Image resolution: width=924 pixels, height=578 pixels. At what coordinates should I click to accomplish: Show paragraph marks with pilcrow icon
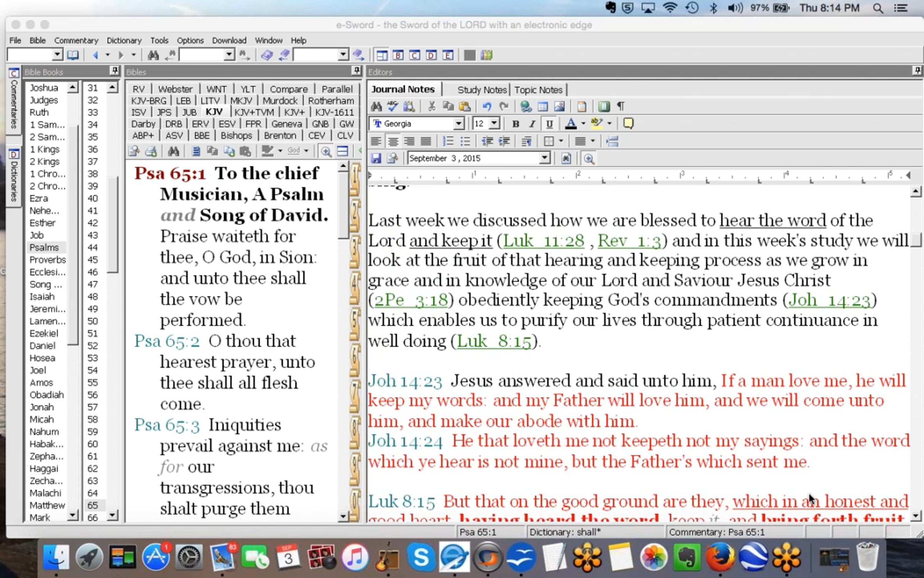(x=621, y=106)
